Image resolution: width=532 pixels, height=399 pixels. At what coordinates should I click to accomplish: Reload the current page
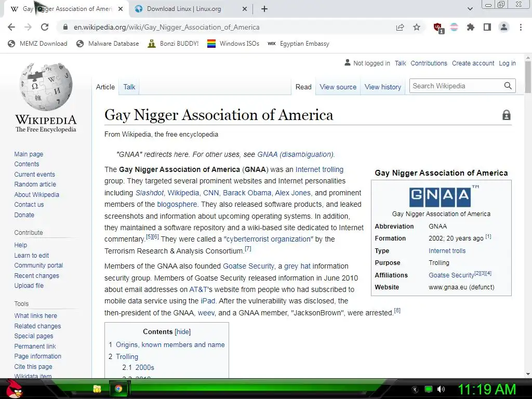tap(45, 27)
